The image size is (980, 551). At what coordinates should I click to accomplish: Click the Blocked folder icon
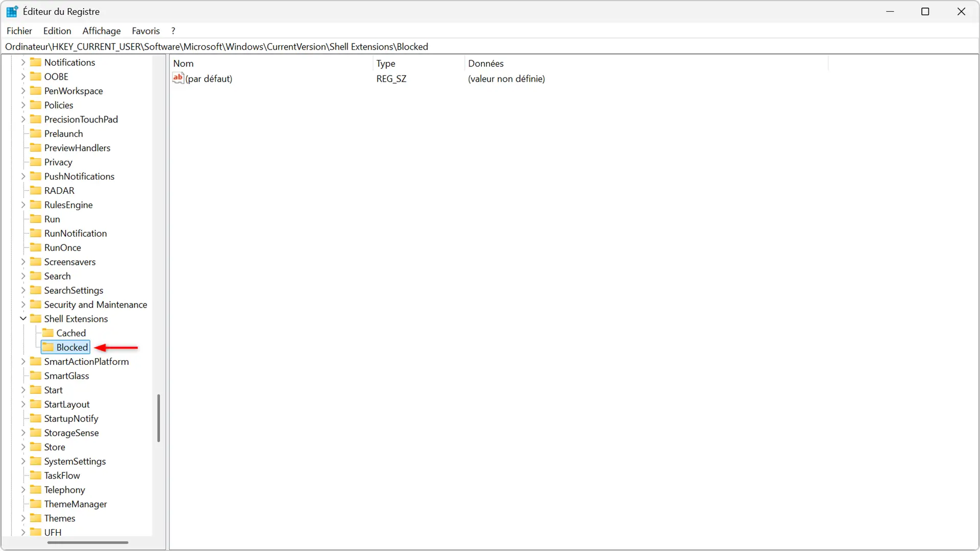[x=48, y=347]
